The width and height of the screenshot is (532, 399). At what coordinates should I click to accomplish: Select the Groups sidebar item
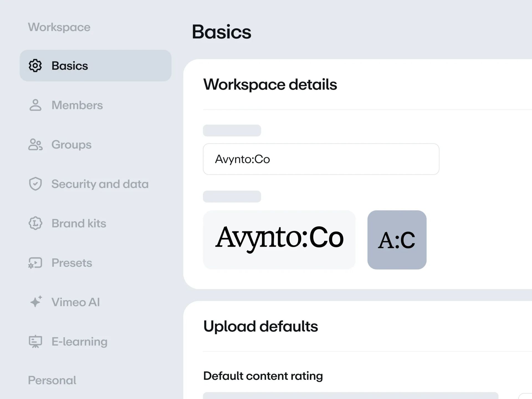[71, 145]
